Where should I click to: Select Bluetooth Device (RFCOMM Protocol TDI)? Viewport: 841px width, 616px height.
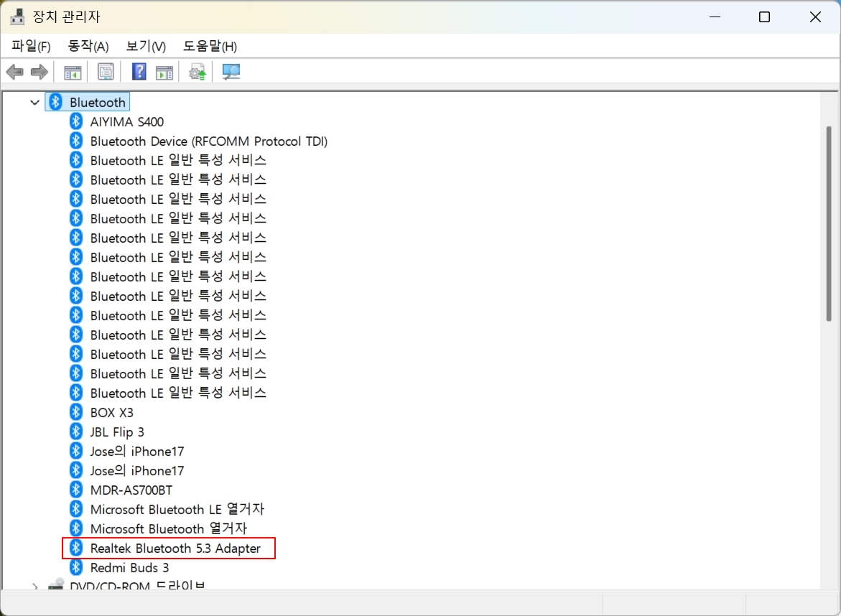click(x=209, y=141)
